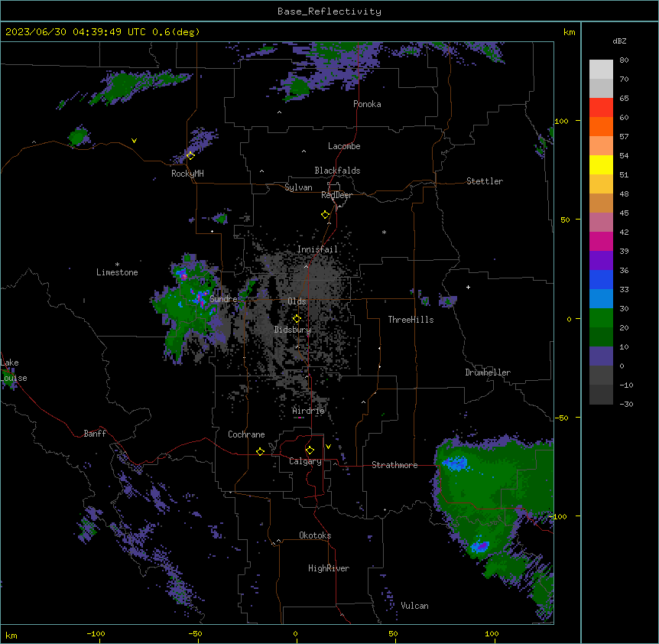Click the asterisk marker above Limestone
Image resolution: width=659 pixels, height=644 pixels.
click(117, 265)
